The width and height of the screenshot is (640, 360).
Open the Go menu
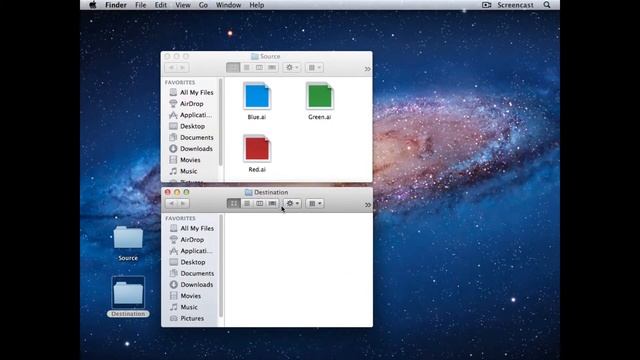click(x=203, y=5)
